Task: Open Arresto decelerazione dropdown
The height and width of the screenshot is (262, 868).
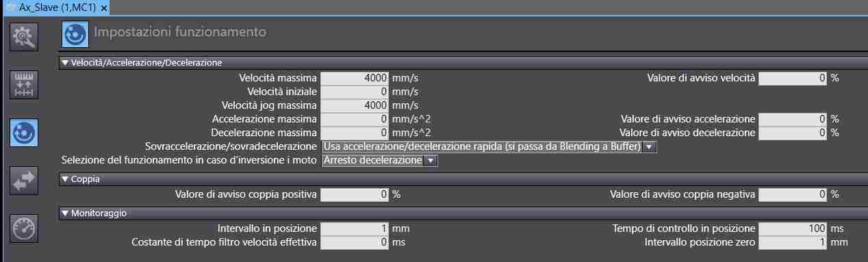Action: [x=379, y=160]
